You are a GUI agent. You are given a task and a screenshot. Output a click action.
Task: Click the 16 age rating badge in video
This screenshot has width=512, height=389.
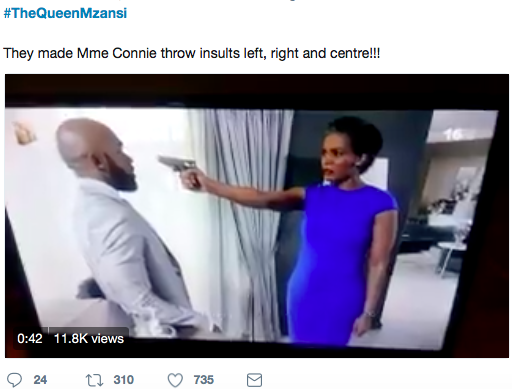pos(454,135)
